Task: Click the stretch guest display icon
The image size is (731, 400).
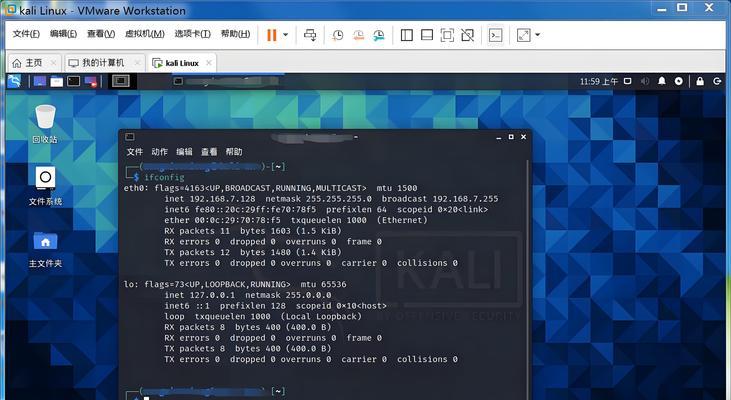Action: [x=524, y=35]
